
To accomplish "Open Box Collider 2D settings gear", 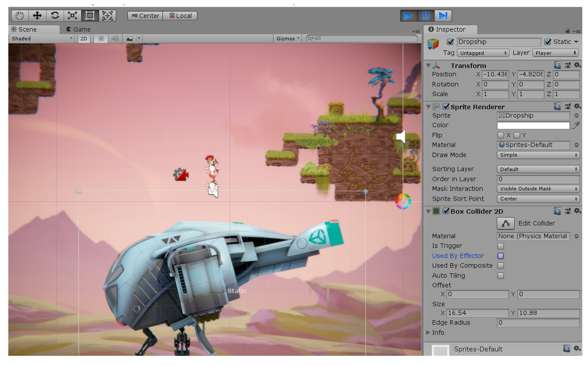I will [577, 211].
